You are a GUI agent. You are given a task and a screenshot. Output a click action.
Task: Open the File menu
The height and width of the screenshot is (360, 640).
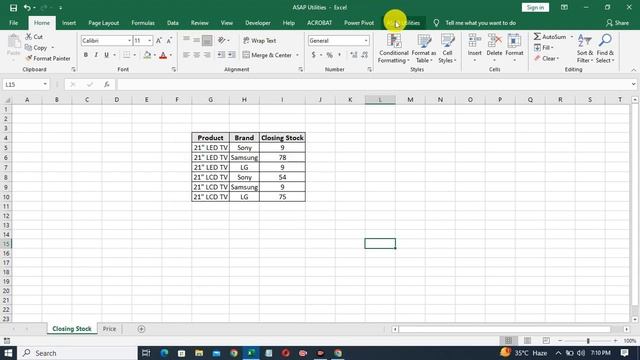(13, 23)
